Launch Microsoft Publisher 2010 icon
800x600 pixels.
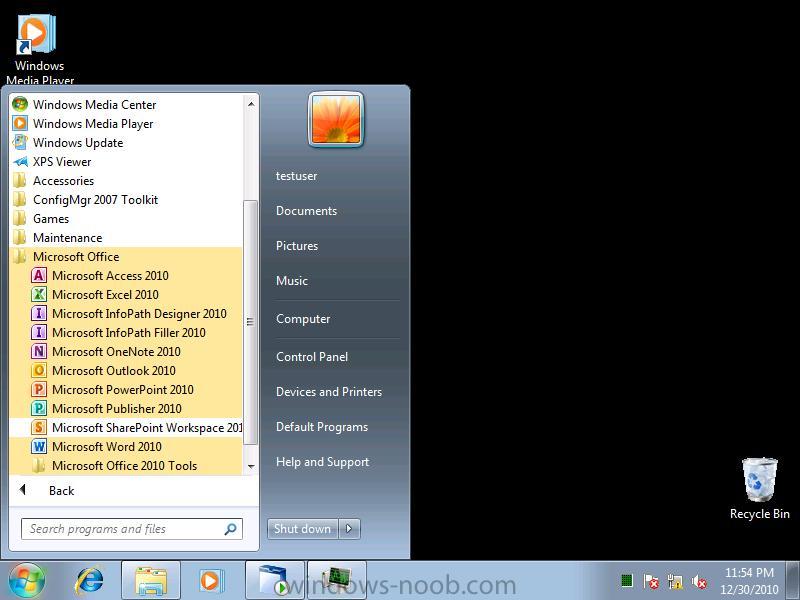pos(39,408)
